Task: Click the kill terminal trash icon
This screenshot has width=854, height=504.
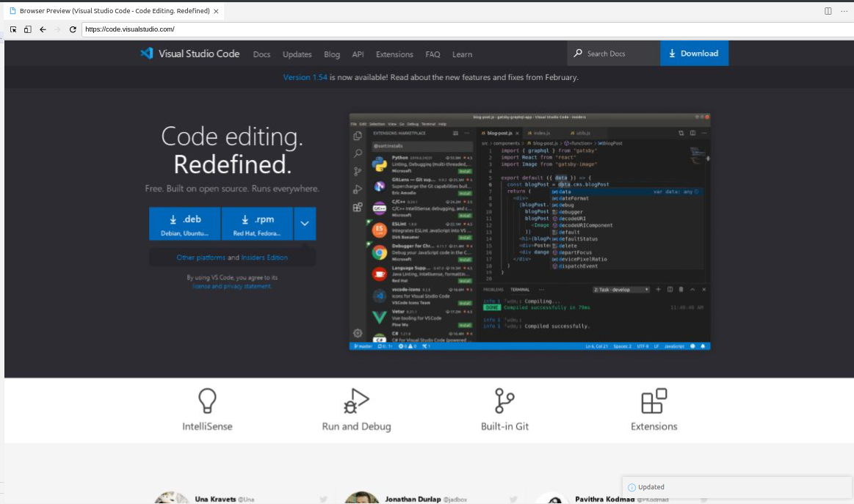Action: pos(681,289)
